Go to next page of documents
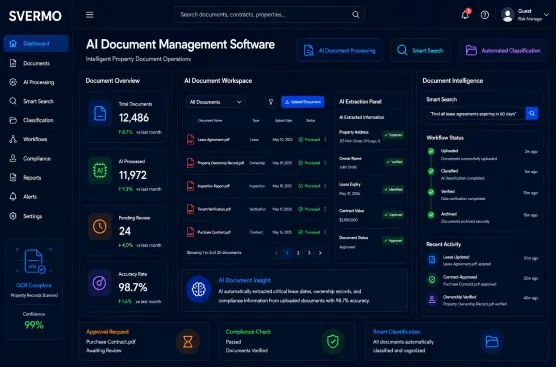 coord(320,253)
